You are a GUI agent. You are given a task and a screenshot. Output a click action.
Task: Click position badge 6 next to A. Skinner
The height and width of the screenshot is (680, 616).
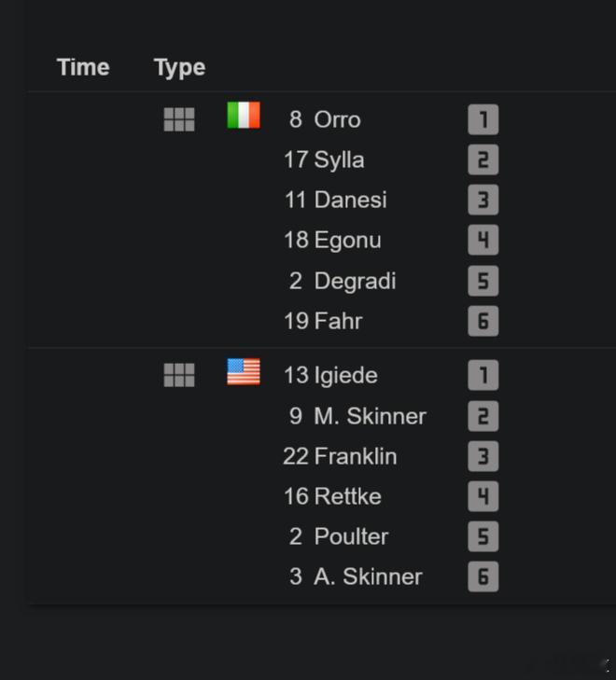click(x=483, y=576)
